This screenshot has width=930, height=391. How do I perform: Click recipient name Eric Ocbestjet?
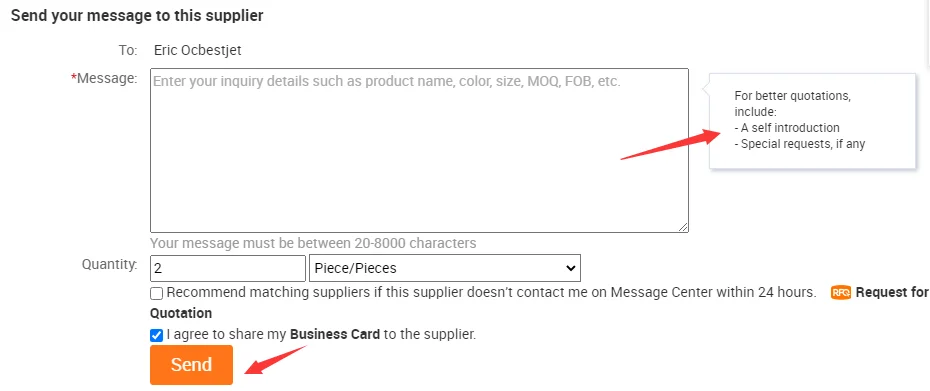[x=198, y=50]
